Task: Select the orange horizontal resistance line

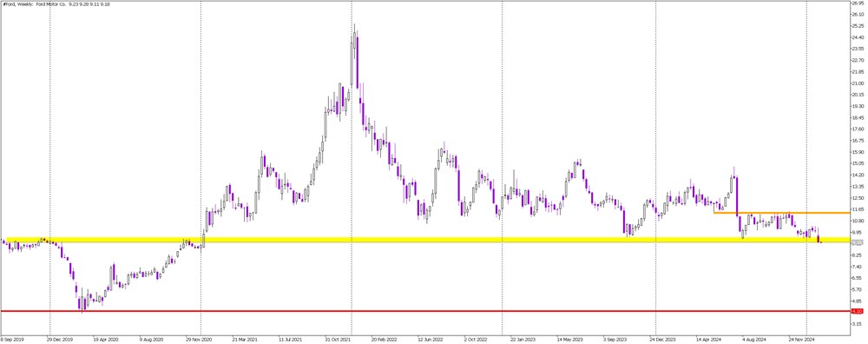Action: [782, 213]
